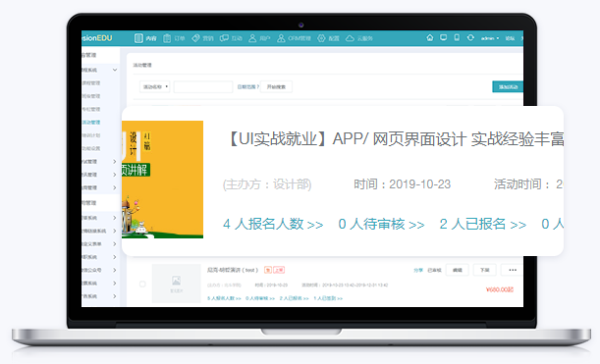Open the 活动名称 search-field dropdown
Viewport: 600px width, 364px height.
[154, 86]
